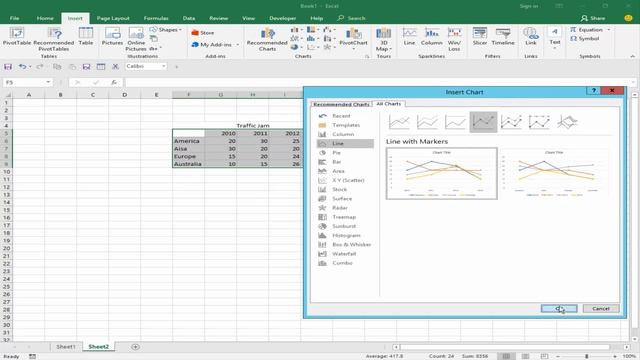Open the font name dropdown Calibri

(x=164, y=66)
